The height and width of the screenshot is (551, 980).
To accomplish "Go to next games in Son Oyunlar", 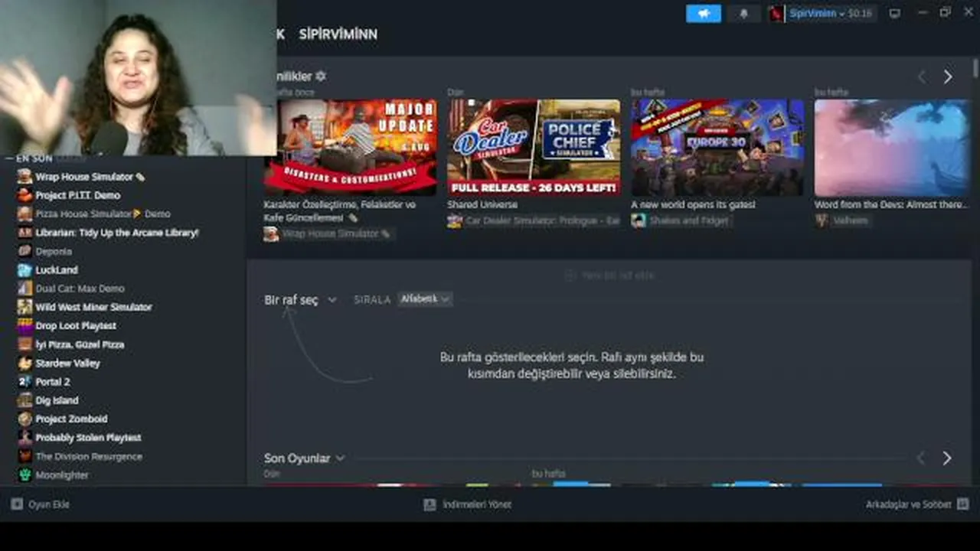I will pos(947,458).
